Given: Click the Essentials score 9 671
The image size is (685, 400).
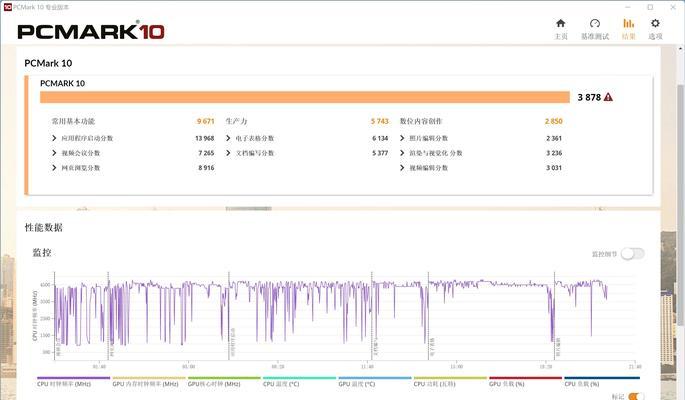Looking at the screenshot, I should click(x=205, y=121).
